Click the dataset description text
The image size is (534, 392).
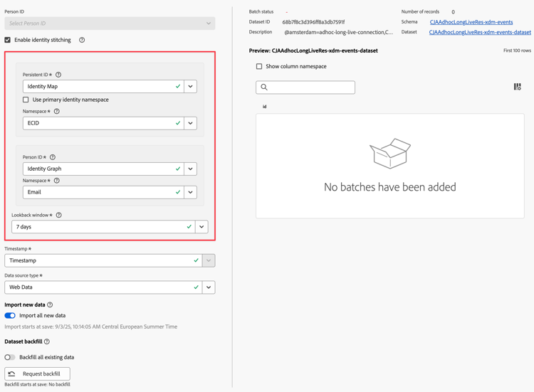tap(338, 32)
